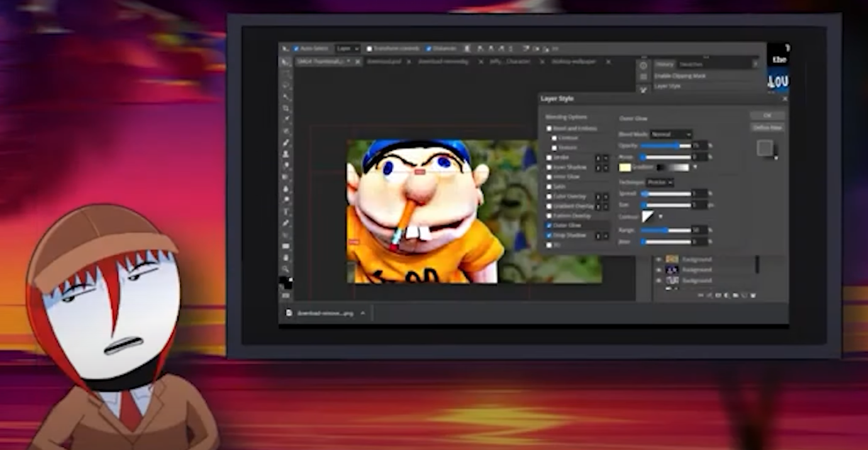This screenshot has height=450, width=868.
Task: Toggle the Distances checkbox
Action: coord(428,48)
